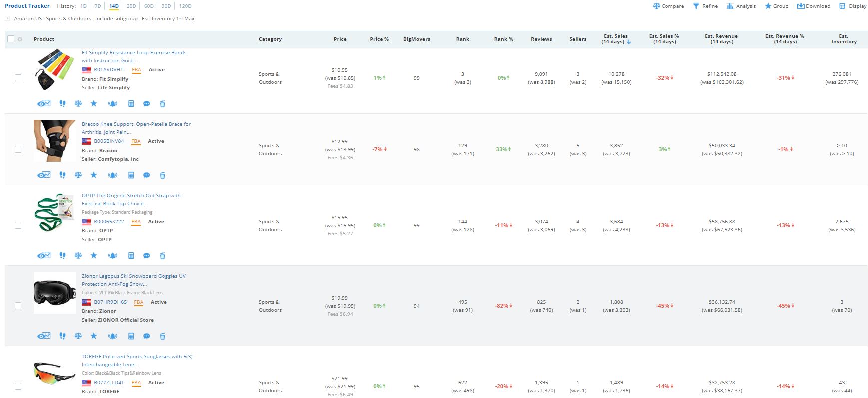Click the Zionor goggles product thumbnail
868x398 pixels.
54,293
